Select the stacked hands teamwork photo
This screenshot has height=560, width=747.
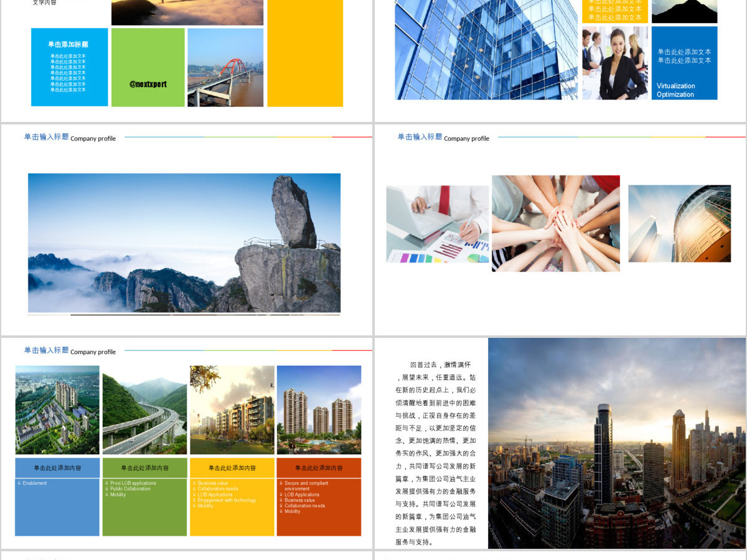click(556, 223)
